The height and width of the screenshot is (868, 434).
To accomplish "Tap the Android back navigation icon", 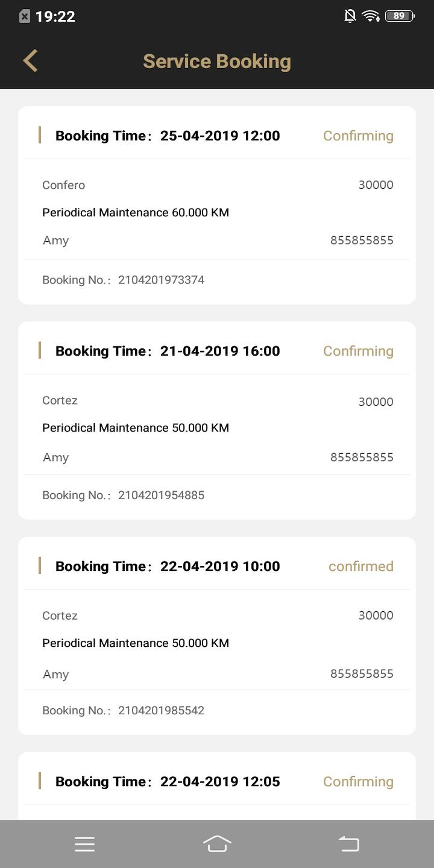I will click(349, 844).
